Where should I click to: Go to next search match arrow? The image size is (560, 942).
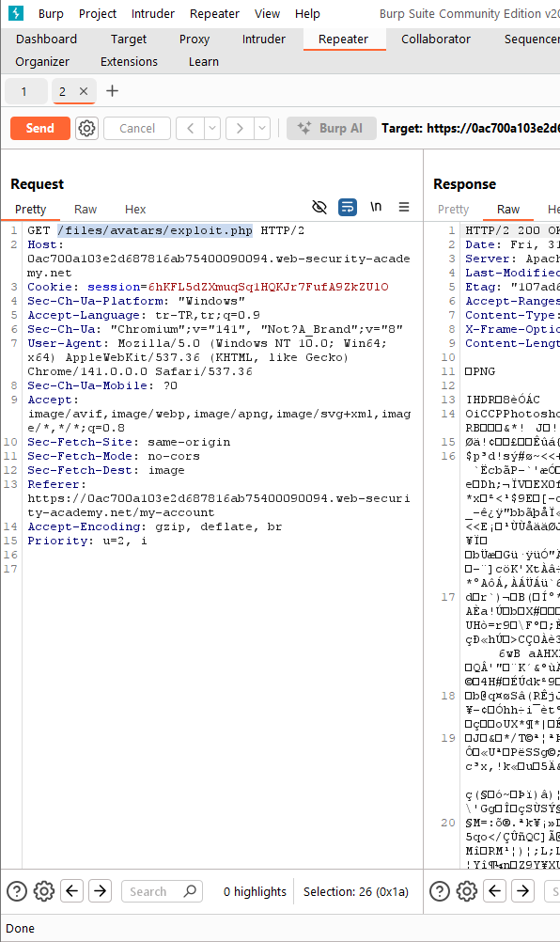coord(101,891)
